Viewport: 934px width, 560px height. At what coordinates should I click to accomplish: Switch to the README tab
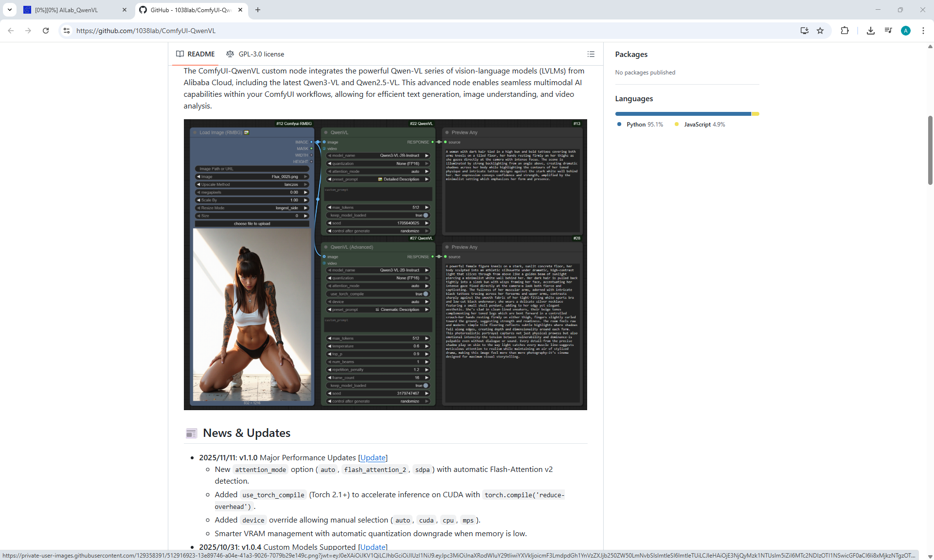coord(196,54)
